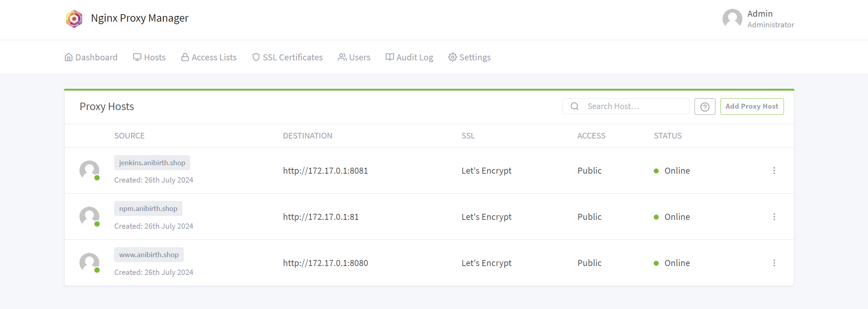This screenshot has width=868, height=309.
Task: Click the SSL column header
Action: pyautogui.click(x=468, y=136)
